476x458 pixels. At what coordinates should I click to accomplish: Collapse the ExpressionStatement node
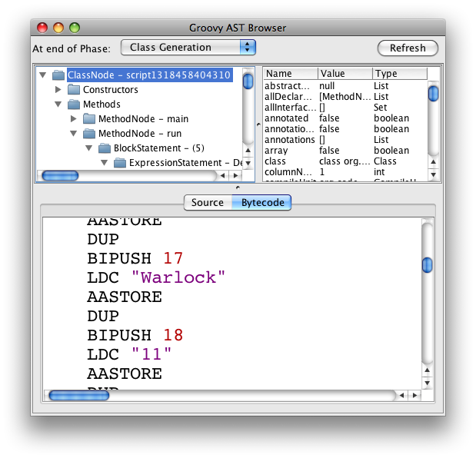point(104,163)
